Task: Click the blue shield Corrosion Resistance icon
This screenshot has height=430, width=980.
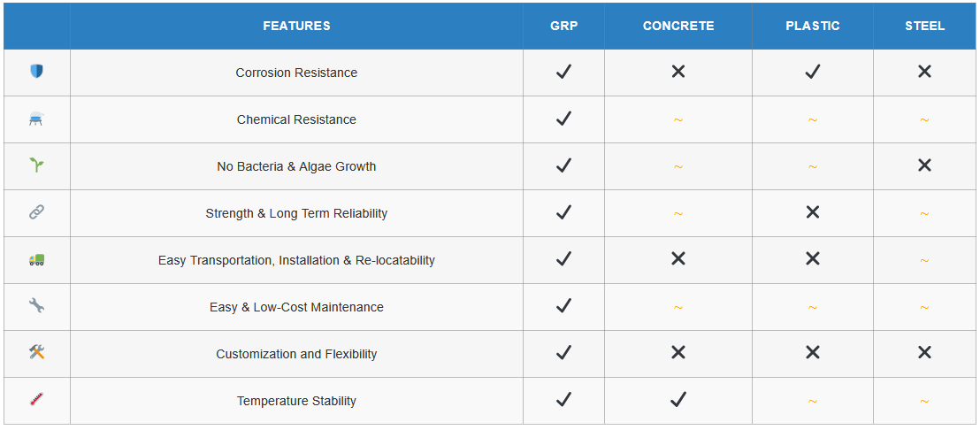Action: tap(36, 72)
